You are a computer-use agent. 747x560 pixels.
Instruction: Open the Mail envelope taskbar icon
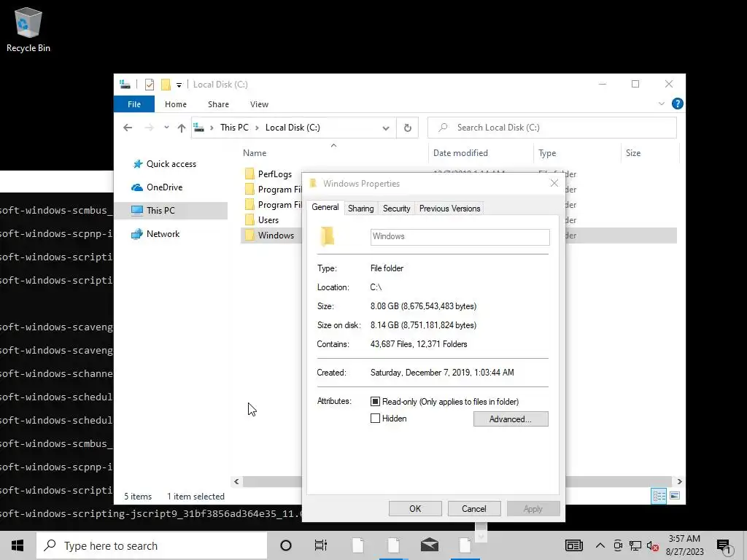[429, 545]
